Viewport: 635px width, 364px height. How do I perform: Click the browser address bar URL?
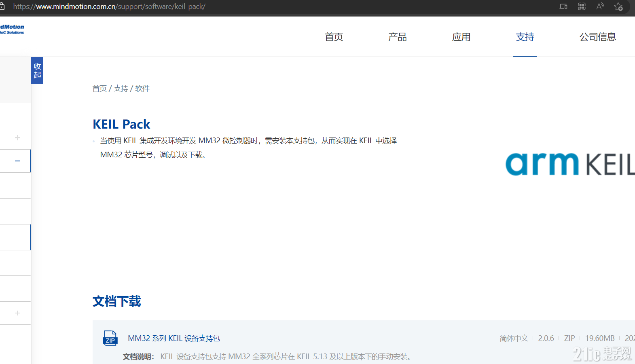pyautogui.click(x=109, y=6)
